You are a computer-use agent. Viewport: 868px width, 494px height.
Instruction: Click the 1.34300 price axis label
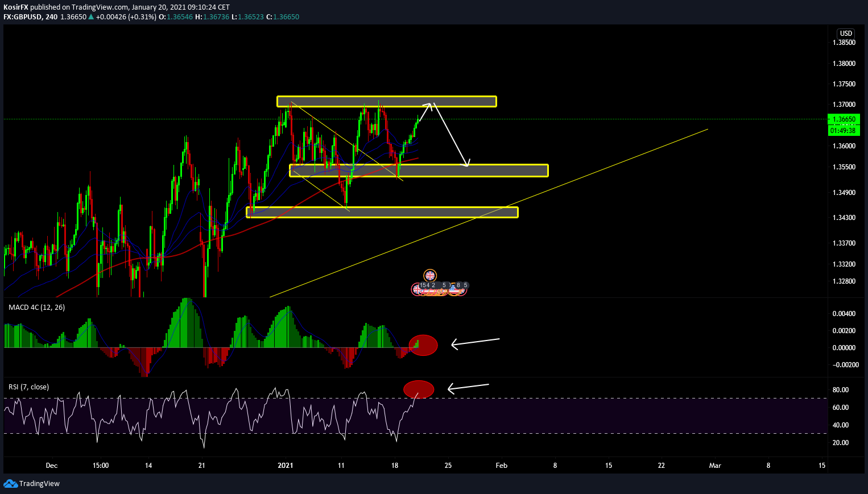(x=844, y=218)
